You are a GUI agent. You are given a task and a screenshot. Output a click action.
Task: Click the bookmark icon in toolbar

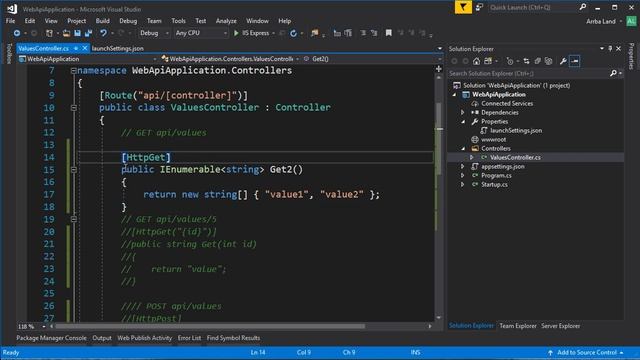coord(389,33)
